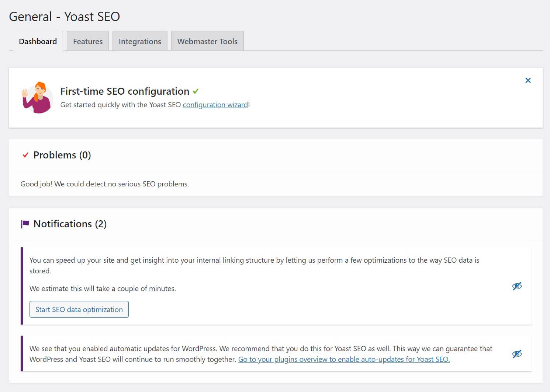550x392 pixels.
Task: Start SEO data optimization
Action: (x=79, y=309)
